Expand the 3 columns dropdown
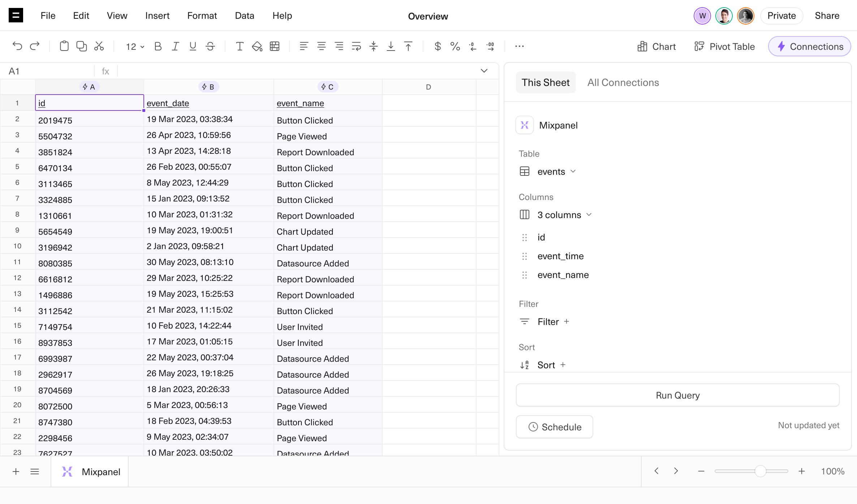The image size is (857, 504). (564, 215)
